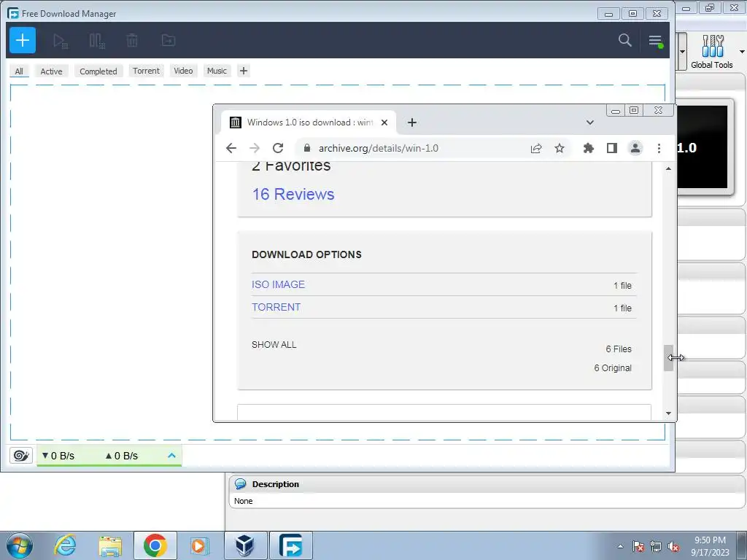
Task: Open the Windows Start menu
Action: pyautogui.click(x=20, y=545)
